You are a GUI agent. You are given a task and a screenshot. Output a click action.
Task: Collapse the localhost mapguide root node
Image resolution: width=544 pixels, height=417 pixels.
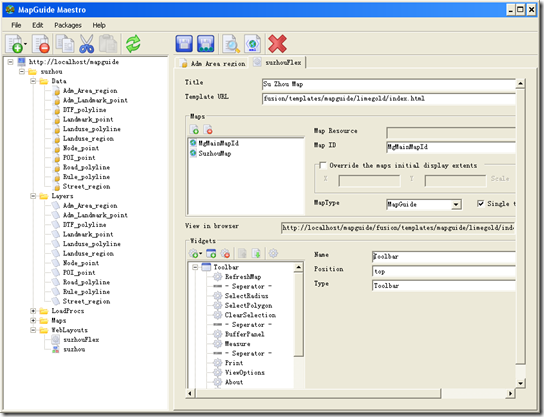click(x=10, y=62)
